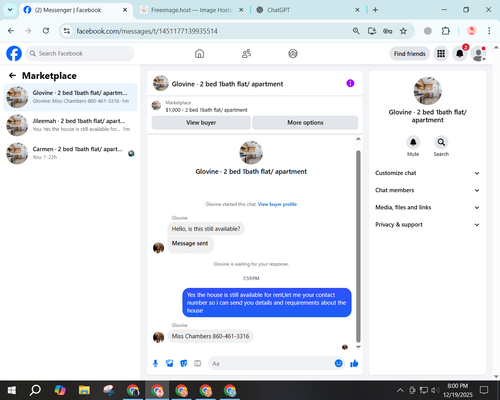The width and height of the screenshot is (500, 400).
Task: Click the Marketplace listing thumbnail under header
Action: point(156,106)
